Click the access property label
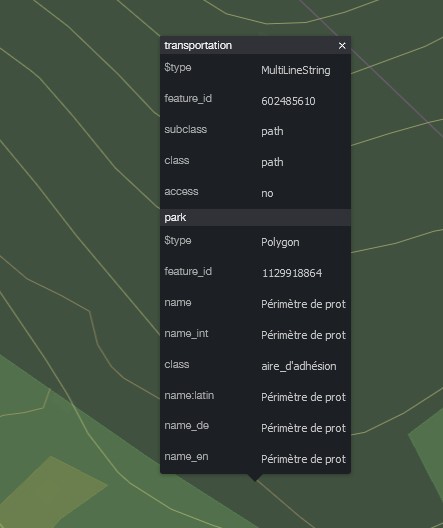The height and width of the screenshot is (528, 443). click(181, 192)
